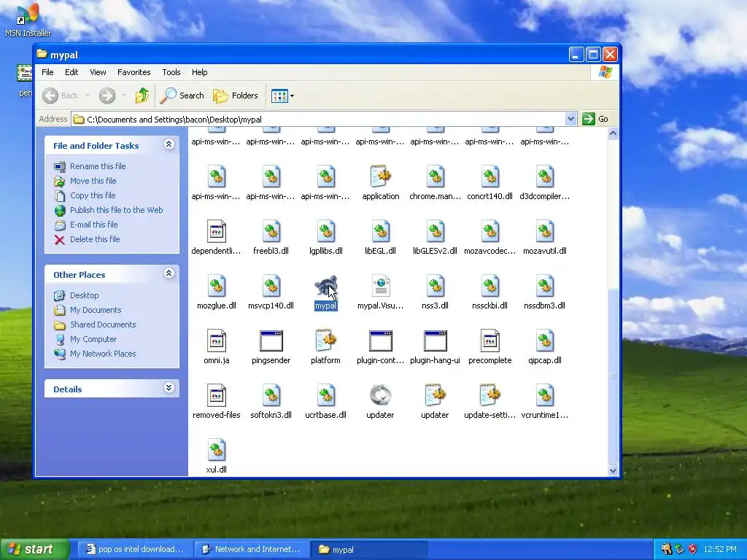Select the mozglue.dll file icon
Viewport: 747px width, 560px height.
216,287
